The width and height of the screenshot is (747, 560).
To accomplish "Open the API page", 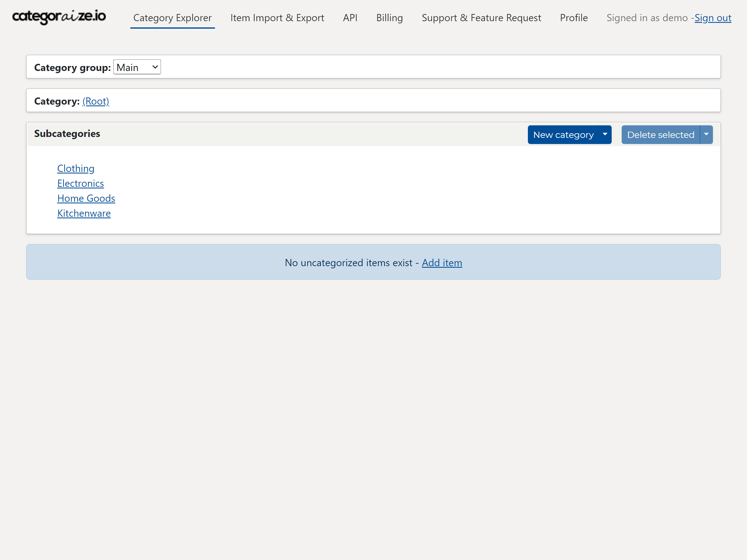I will (350, 18).
